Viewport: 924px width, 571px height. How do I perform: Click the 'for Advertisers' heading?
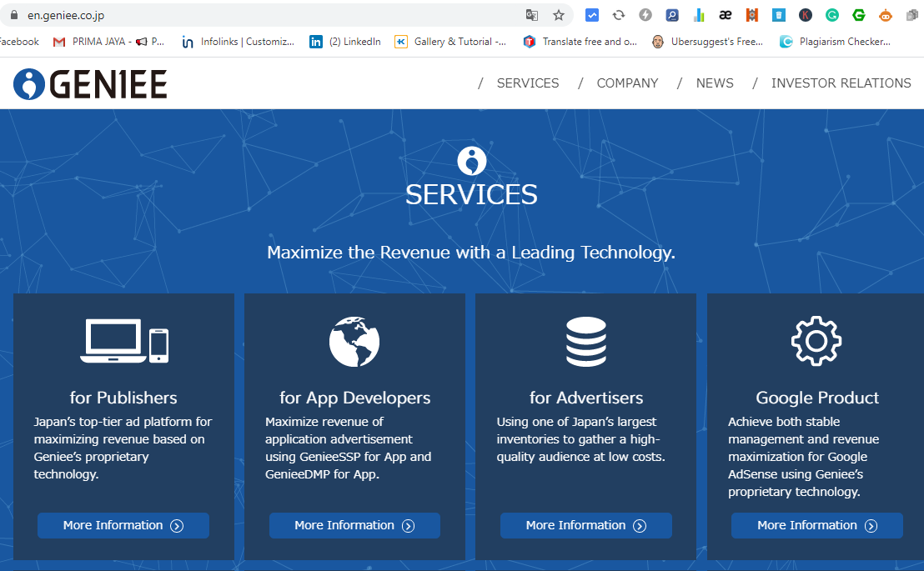[x=585, y=398]
